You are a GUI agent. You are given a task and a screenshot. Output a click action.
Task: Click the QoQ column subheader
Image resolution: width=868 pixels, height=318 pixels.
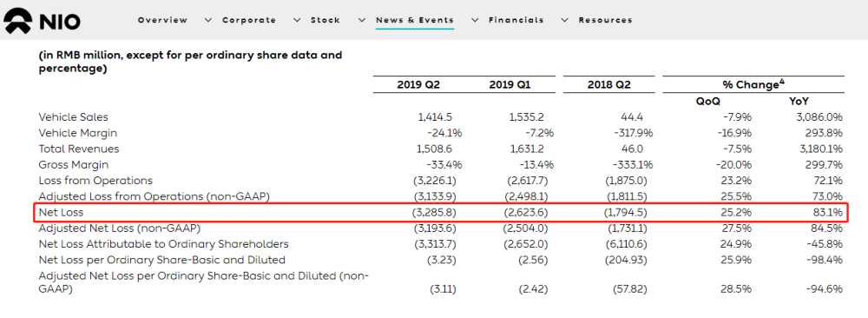[708, 102]
